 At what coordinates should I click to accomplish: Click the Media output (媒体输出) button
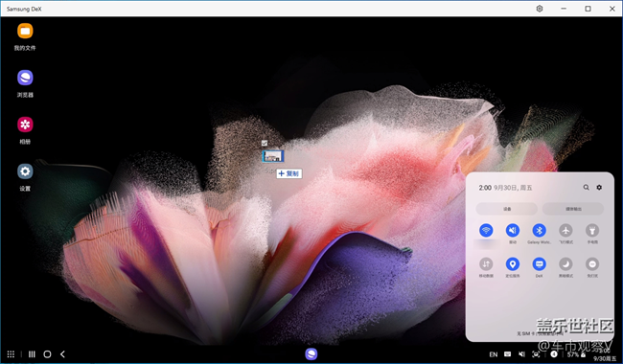pyautogui.click(x=573, y=209)
